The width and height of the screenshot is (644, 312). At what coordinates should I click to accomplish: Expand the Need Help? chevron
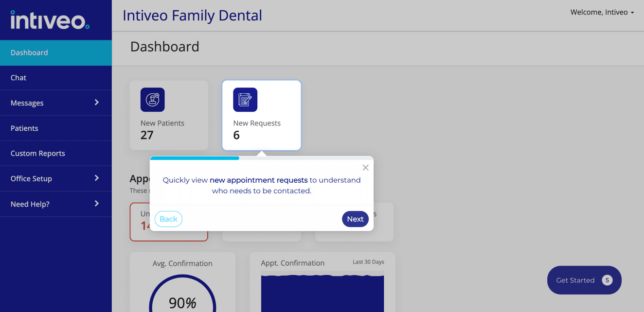tap(96, 204)
